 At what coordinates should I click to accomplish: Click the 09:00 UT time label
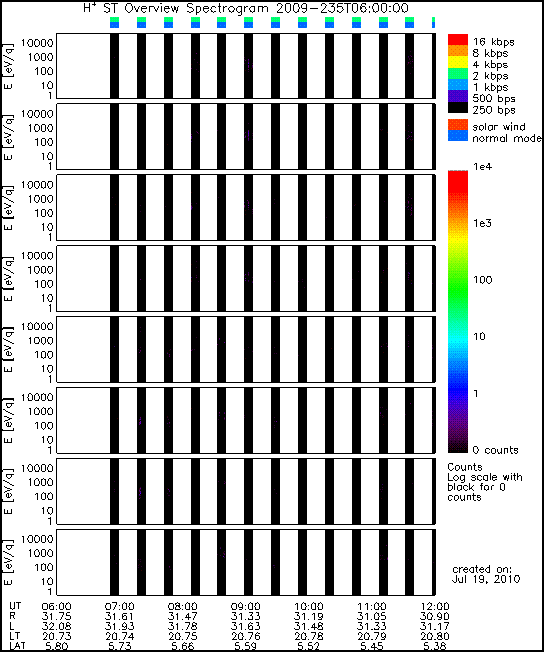point(245,607)
